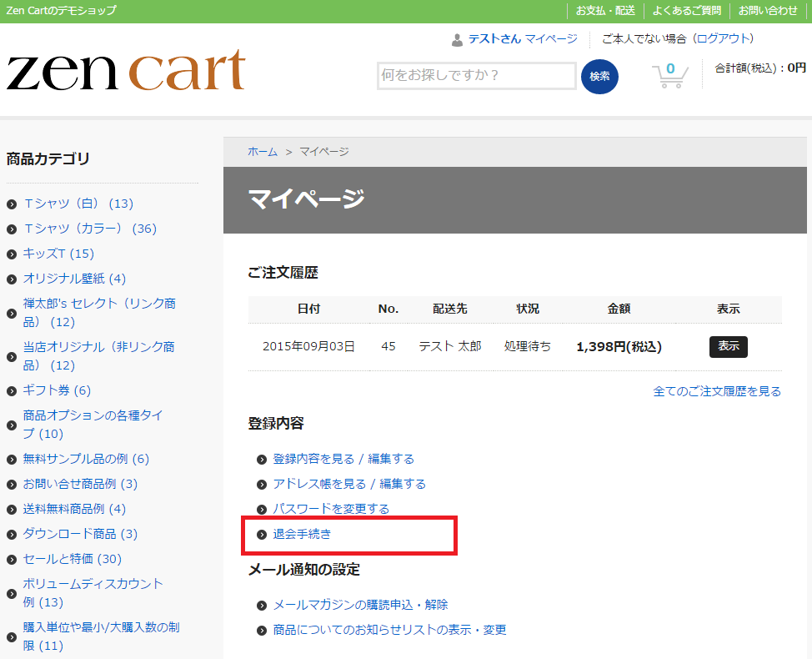Open お問い合わせ in the top bar
This screenshot has height=659, width=812.
coord(768,11)
